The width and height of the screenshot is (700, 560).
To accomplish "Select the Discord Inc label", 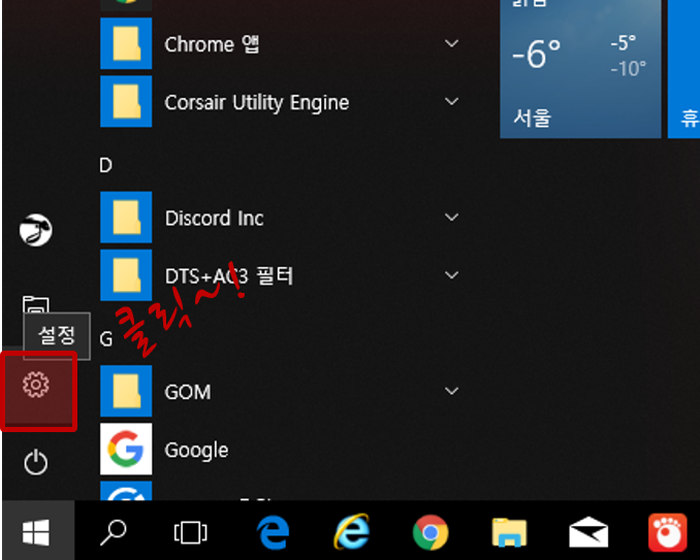I will tap(214, 218).
